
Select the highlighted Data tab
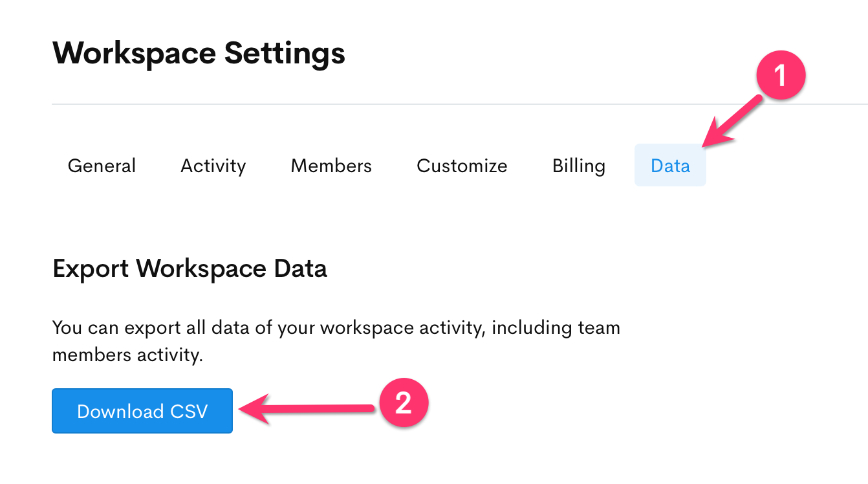[x=670, y=166]
